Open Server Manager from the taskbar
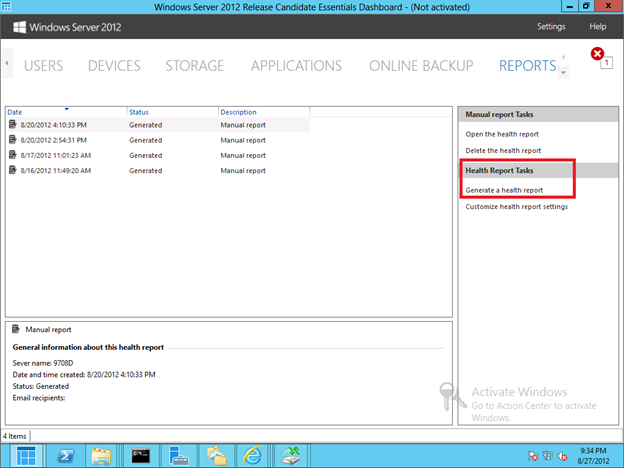Screen dimensions: 624x468 (x=178, y=456)
